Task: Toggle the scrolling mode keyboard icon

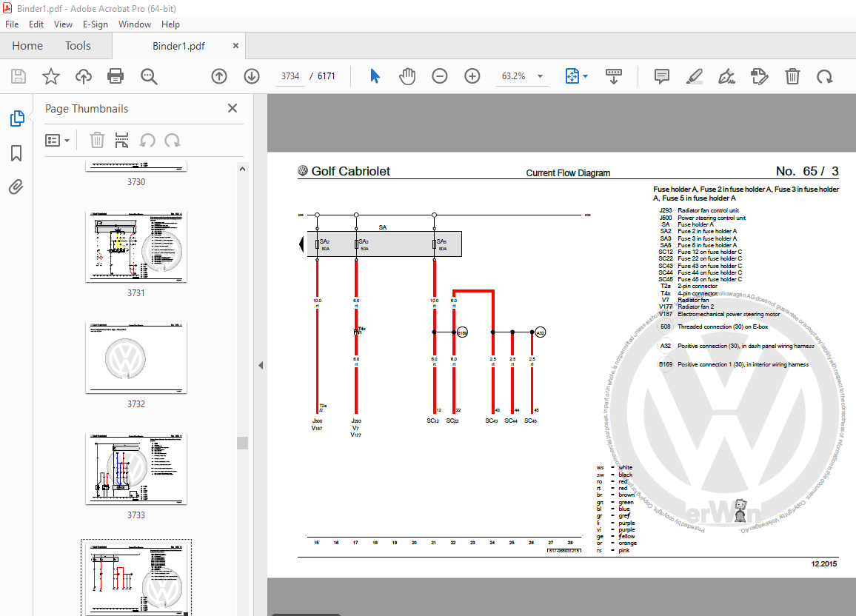Action: [x=614, y=76]
